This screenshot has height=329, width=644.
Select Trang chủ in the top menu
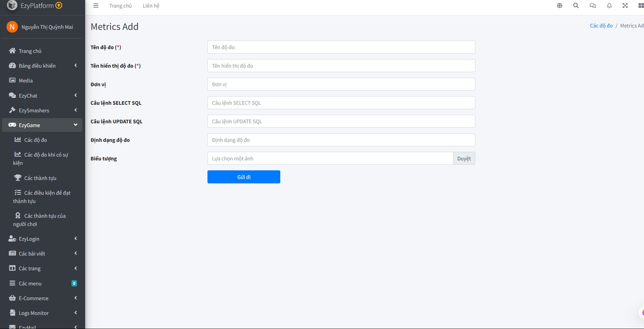pos(121,5)
